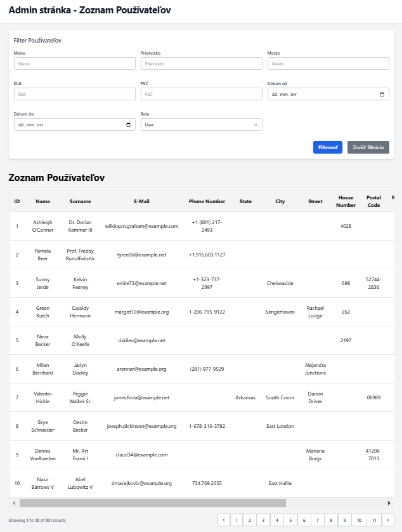Go to page 10 in pagination

360,520
